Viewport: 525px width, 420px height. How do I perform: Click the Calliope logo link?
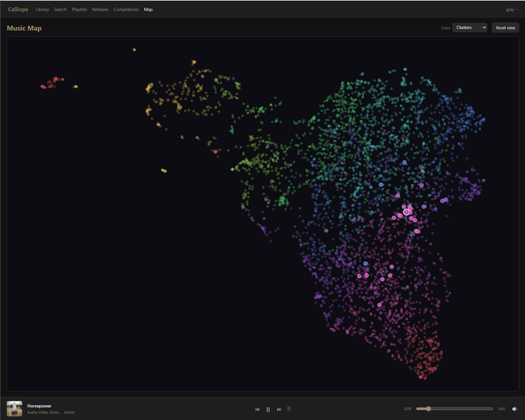coord(18,9)
